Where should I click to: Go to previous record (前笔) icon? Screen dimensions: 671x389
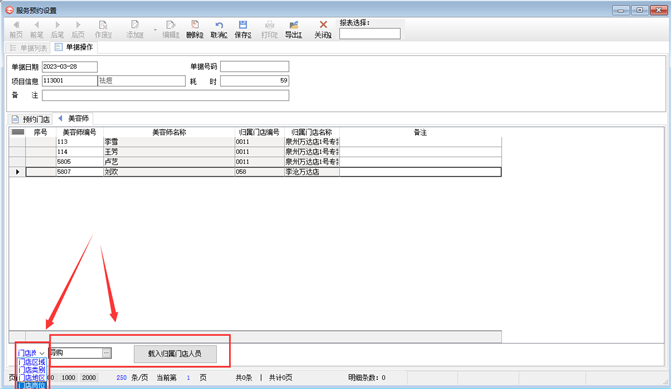click(37, 25)
